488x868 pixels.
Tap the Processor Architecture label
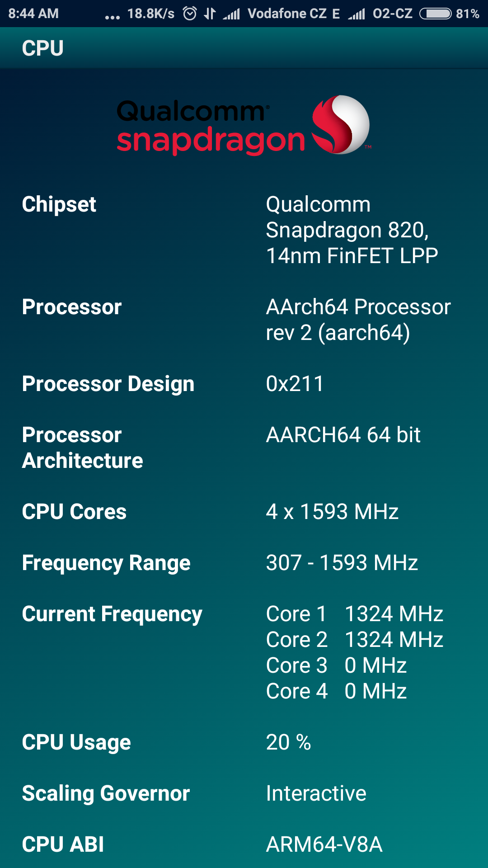click(82, 448)
